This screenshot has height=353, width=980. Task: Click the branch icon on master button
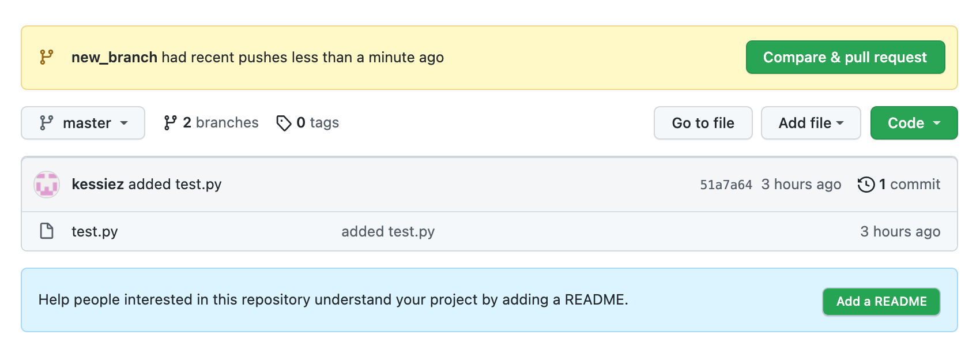tap(46, 123)
